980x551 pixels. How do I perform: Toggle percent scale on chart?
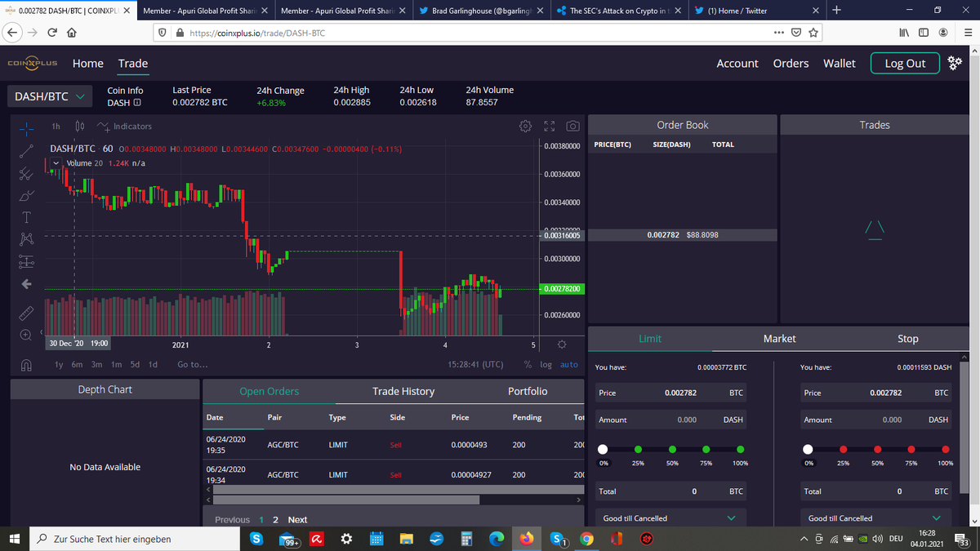click(x=528, y=365)
